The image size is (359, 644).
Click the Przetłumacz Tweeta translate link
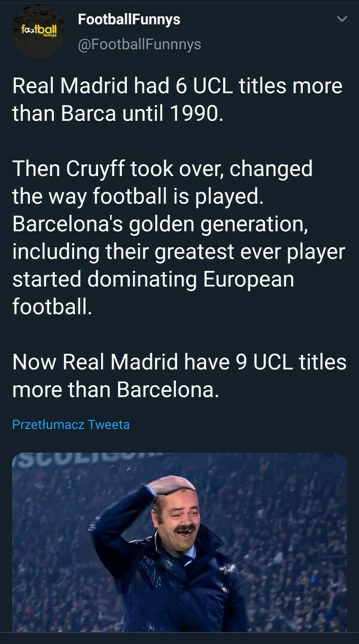(71, 425)
